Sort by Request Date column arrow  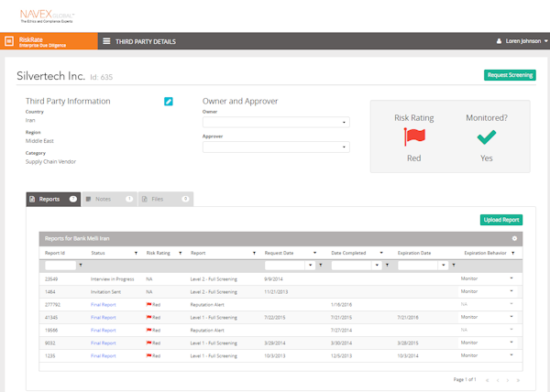click(314, 253)
